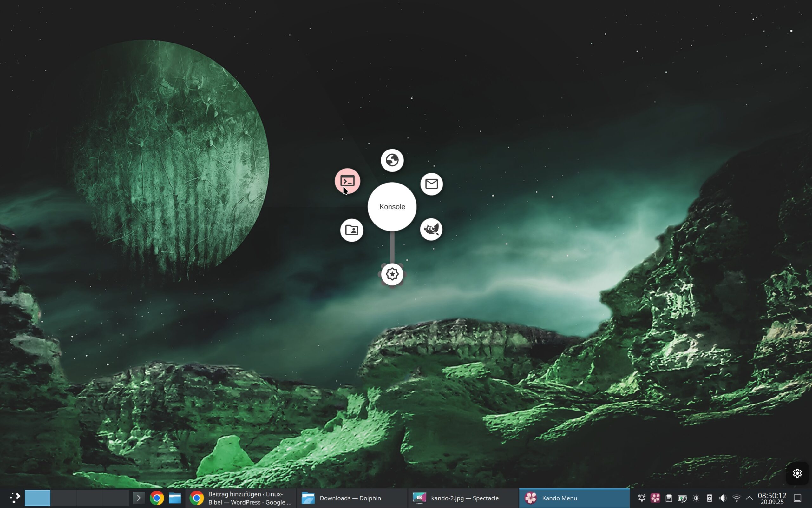Screen dimensions: 812x508
Task: Click the Konsole center circle of the pie menu
Action: pyautogui.click(x=392, y=207)
